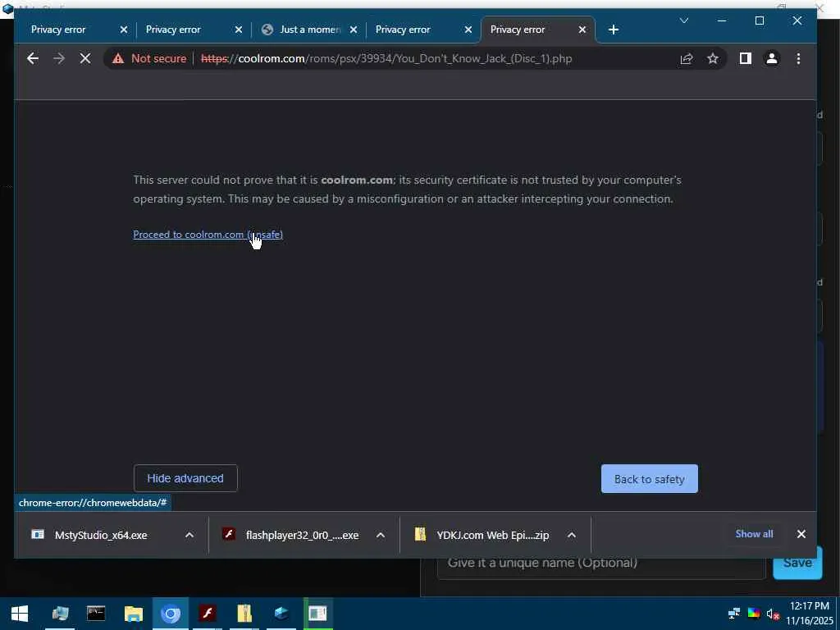Close the downloads bar
Viewport: 840px width, 630px height.
[x=801, y=534]
